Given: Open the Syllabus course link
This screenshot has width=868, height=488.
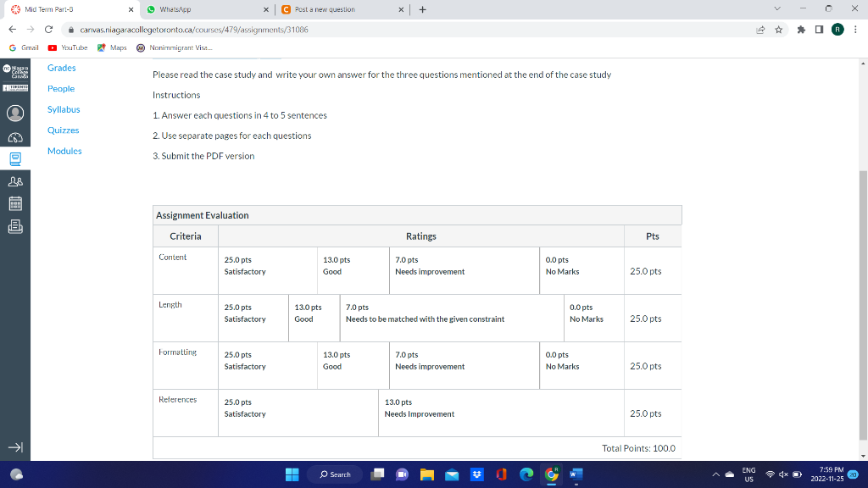Looking at the screenshot, I should (65, 109).
